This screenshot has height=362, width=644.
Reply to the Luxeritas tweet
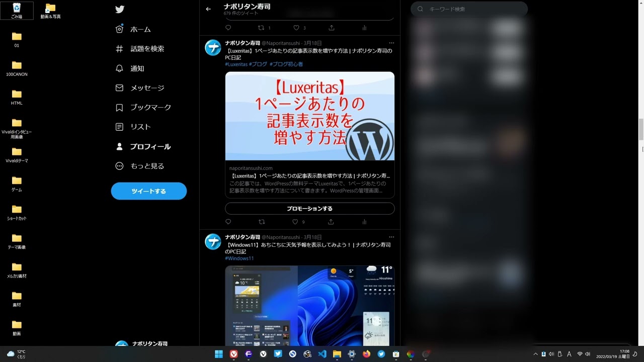pos(228,222)
